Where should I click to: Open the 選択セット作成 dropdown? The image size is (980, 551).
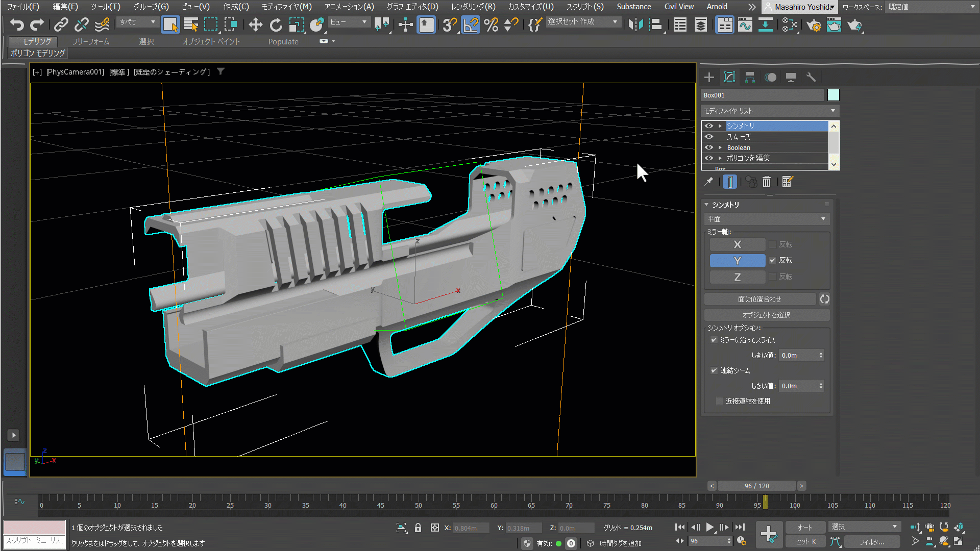(583, 22)
